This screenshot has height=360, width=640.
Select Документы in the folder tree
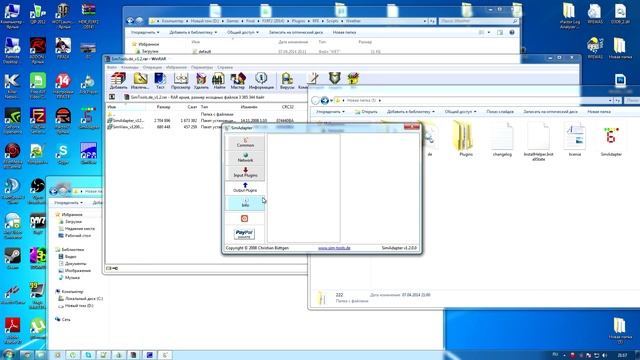pyautogui.click(x=72, y=264)
